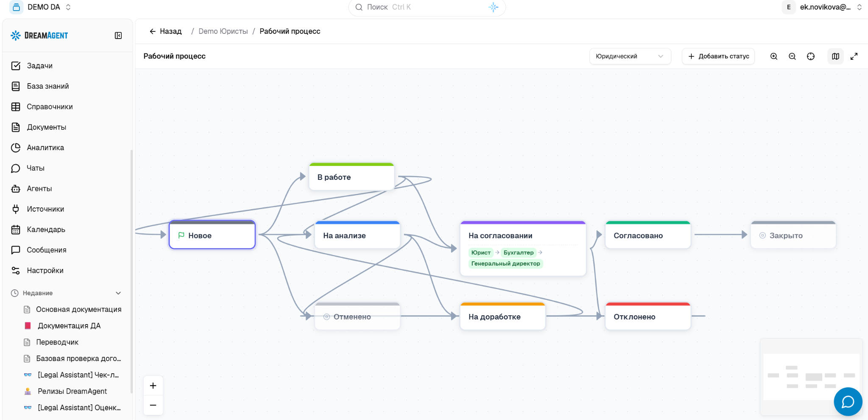Click the fullscreen expand icon
The width and height of the screenshot is (868, 420).
[x=854, y=56]
